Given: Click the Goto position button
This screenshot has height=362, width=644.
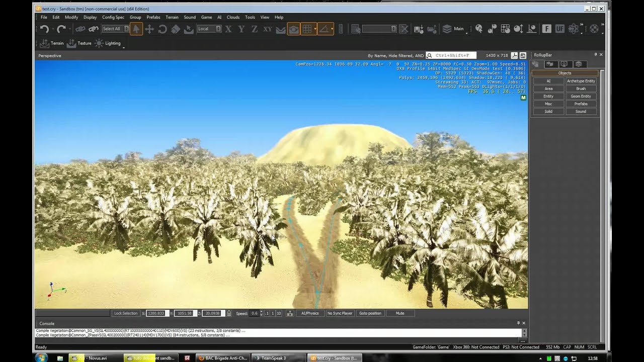Looking at the screenshot, I should coord(370,313).
